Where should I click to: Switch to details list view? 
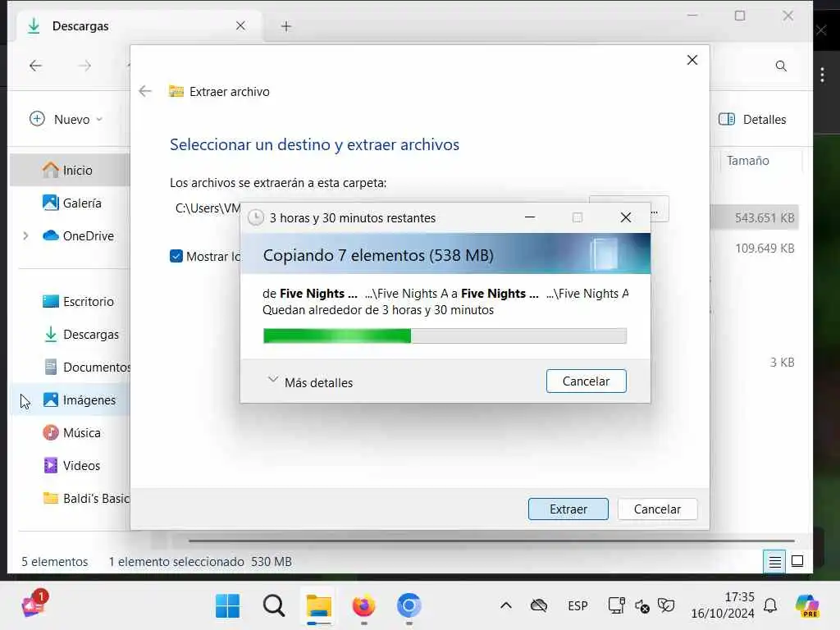(774, 561)
